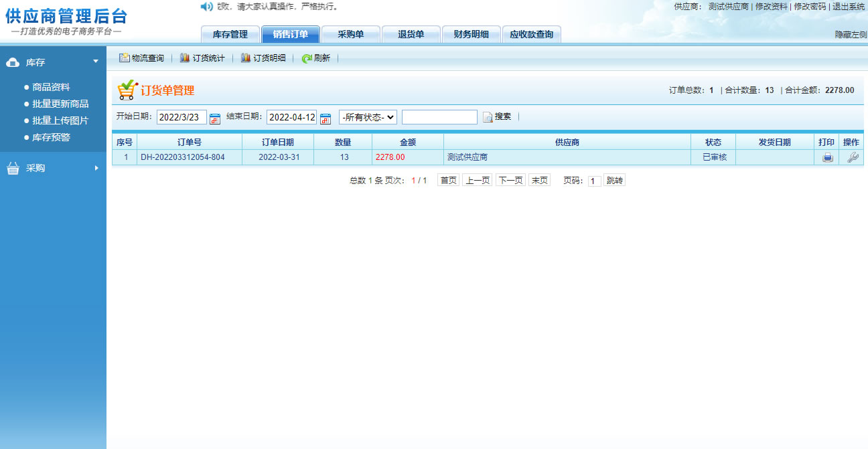
Task: Open calendar picker for 开始日期
Action: pyautogui.click(x=215, y=118)
